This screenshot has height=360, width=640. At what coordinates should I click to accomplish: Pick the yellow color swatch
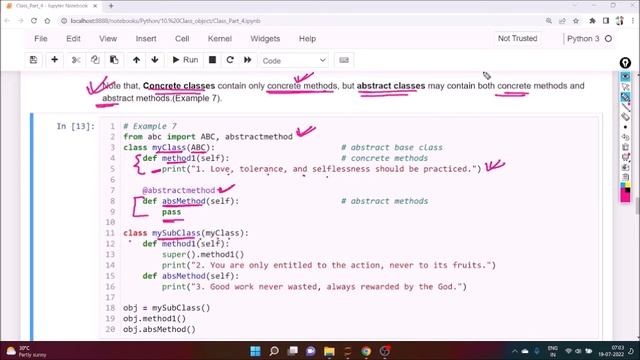coord(628,185)
